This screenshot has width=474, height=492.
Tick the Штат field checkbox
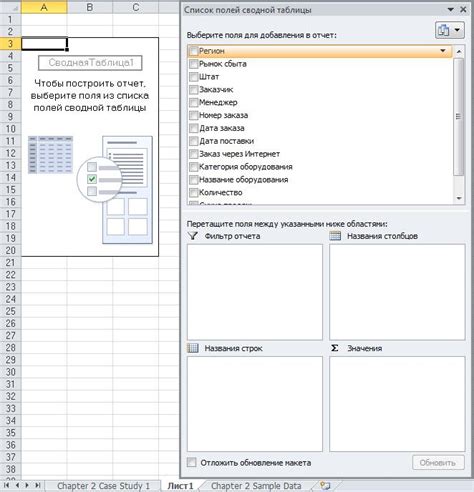click(193, 77)
